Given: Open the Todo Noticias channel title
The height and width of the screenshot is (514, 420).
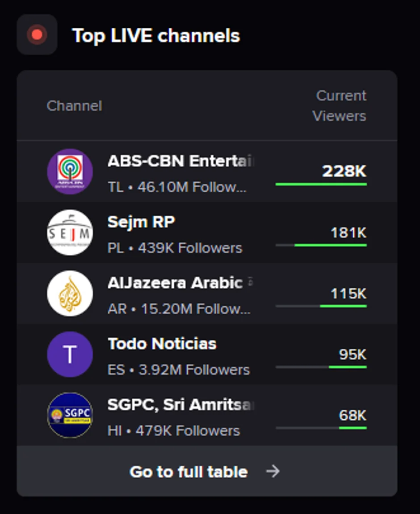Looking at the screenshot, I should click(162, 344).
